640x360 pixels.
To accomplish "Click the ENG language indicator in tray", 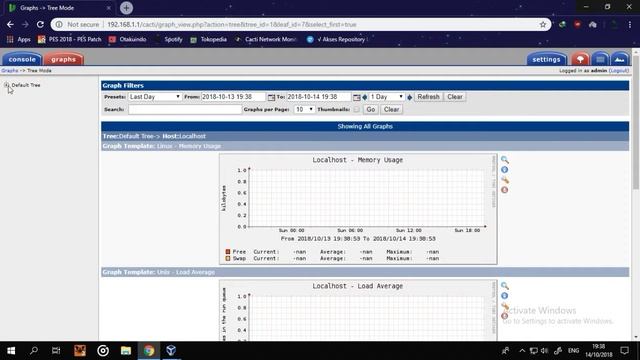I will point(573,351).
